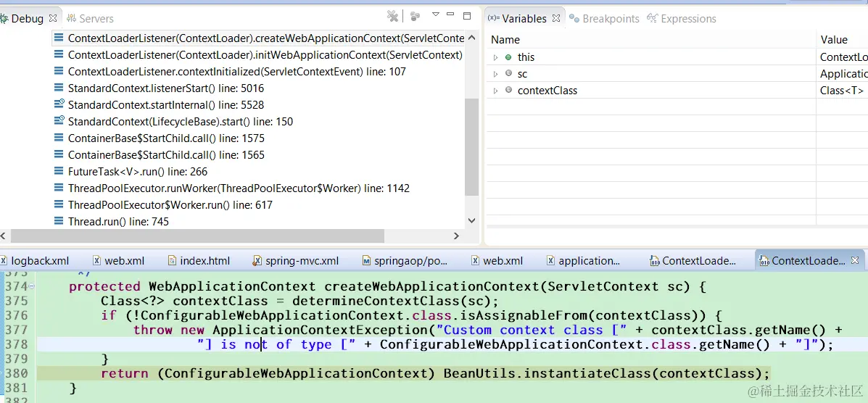Image resolution: width=868 pixels, height=403 pixels.
Task: Click scroll-right arrow of Debug horizontal scrollbar
Action: 456,236
